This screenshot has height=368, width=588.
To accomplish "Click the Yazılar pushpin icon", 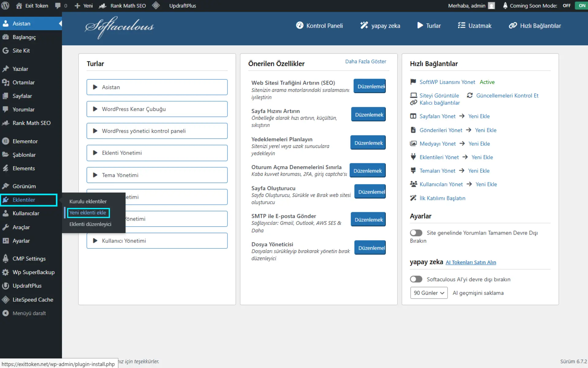I will click(x=6, y=69).
